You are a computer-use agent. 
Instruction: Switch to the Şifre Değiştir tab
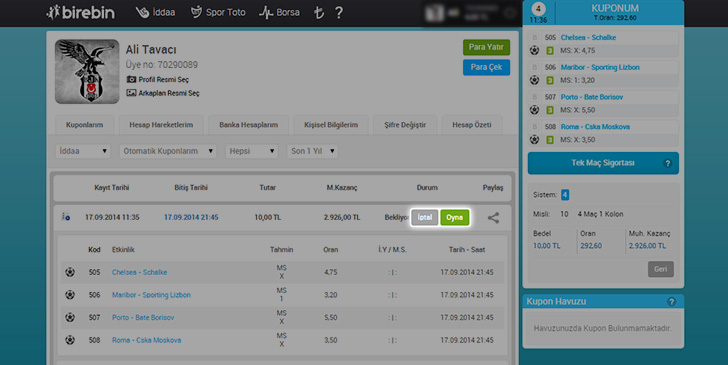(405, 125)
